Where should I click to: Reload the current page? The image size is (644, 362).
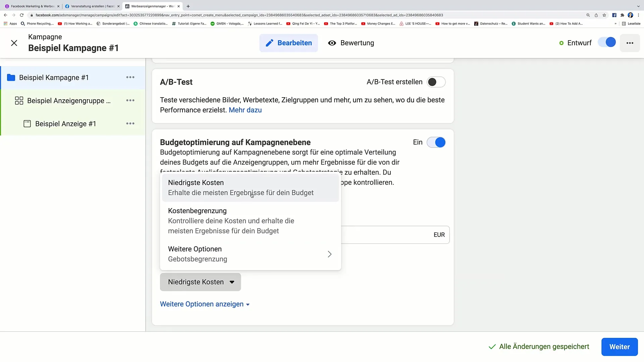click(22, 15)
